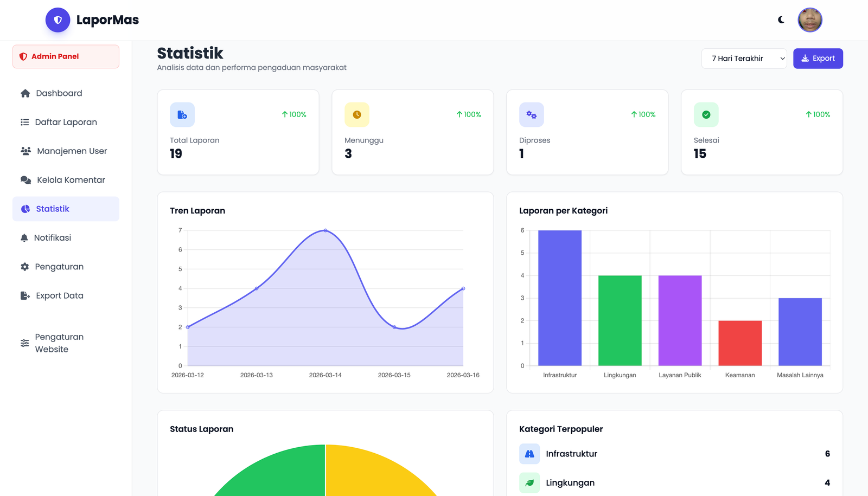Click the LaporMas shield logo icon
This screenshot has width=868, height=496.
(58, 20)
